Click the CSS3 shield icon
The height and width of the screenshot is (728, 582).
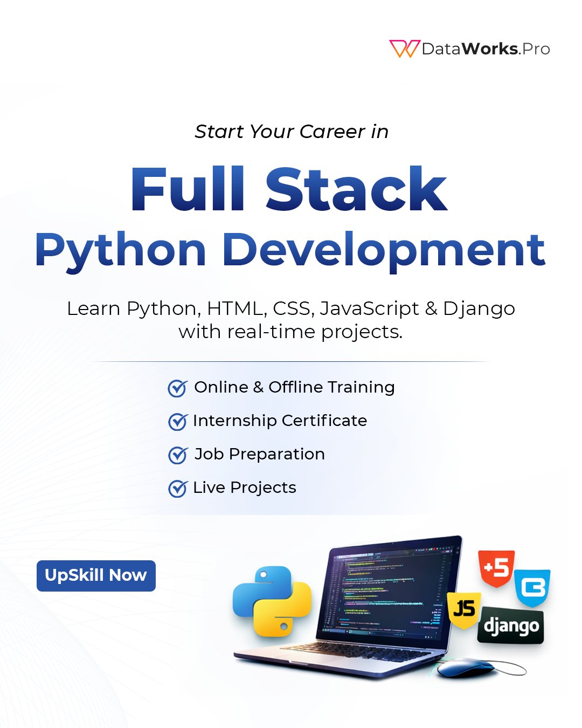coord(532,587)
